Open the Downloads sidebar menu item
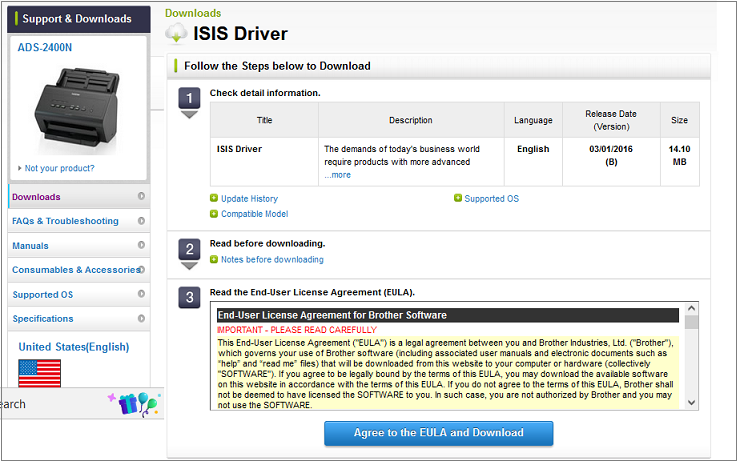741x461 pixels. [x=79, y=196]
